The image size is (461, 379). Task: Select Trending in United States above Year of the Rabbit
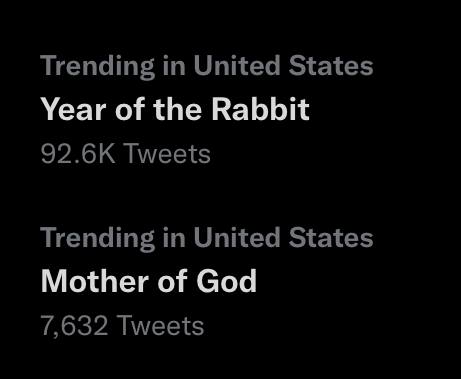coord(207,66)
